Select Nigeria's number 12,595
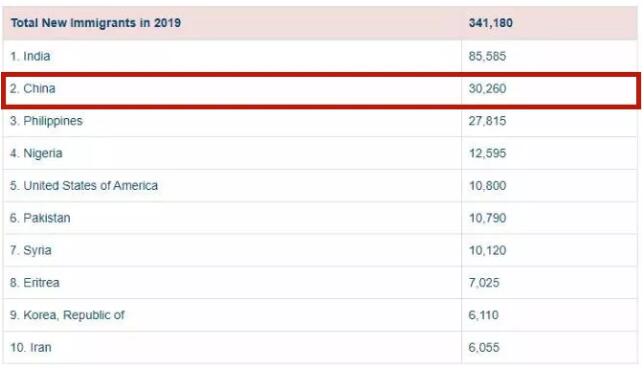 (487, 153)
